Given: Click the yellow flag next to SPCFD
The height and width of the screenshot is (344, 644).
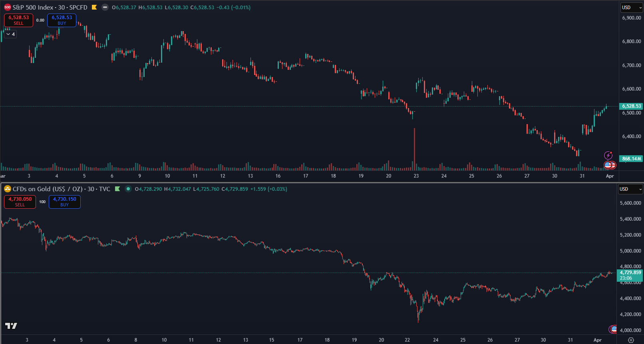Looking at the screenshot, I should (x=94, y=7).
